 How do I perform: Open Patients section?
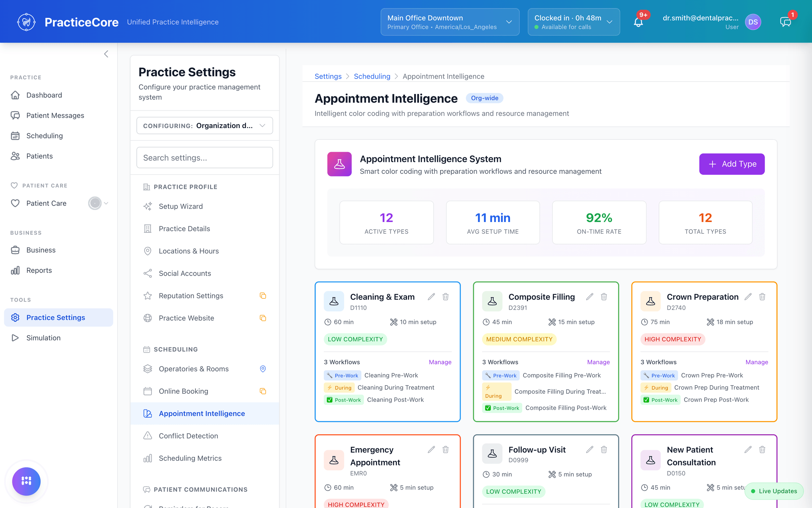tap(59, 156)
